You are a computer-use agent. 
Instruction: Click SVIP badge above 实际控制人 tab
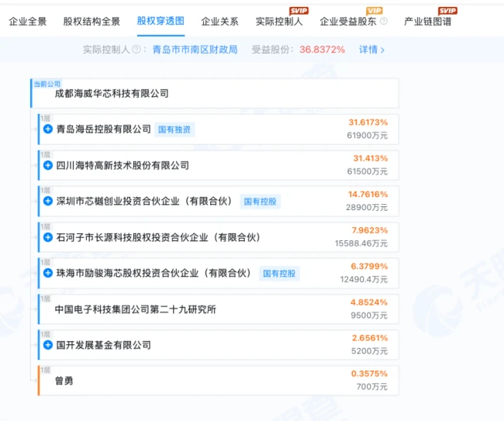point(299,11)
